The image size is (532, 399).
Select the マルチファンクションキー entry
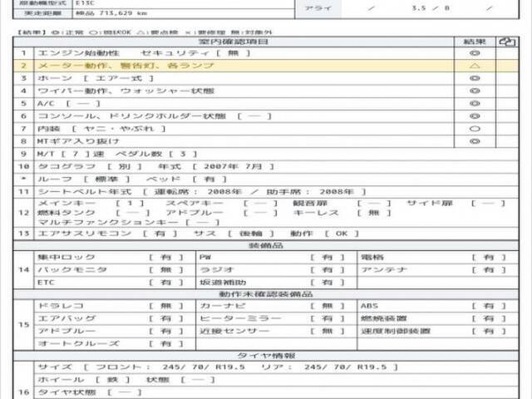click(129, 222)
